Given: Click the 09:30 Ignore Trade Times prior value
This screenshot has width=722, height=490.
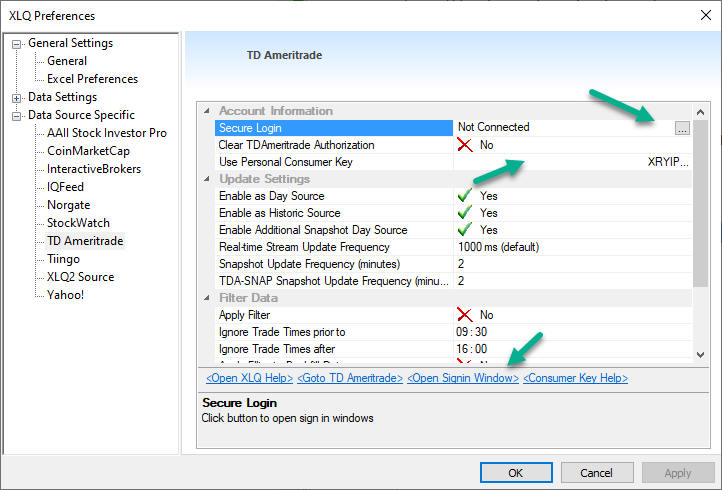Looking at the screenshot, I should 472,332.
